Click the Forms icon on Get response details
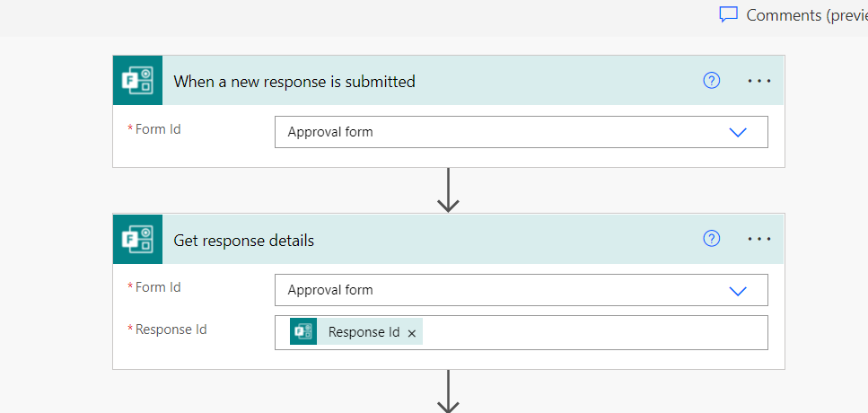Viewport: 868px width, 413px height. [x=137, y=239]
